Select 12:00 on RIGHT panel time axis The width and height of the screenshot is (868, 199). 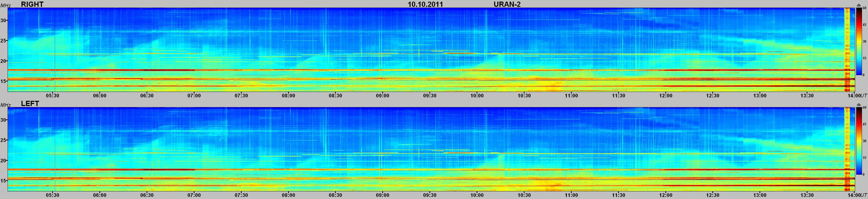(666, 96)
